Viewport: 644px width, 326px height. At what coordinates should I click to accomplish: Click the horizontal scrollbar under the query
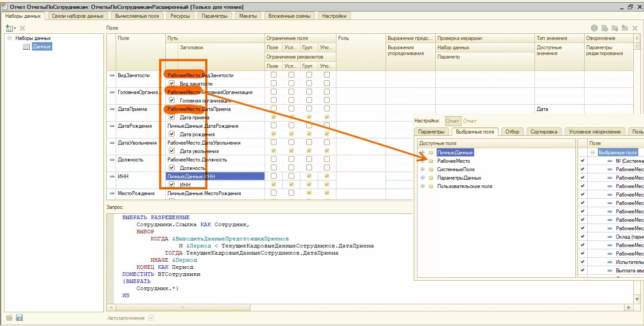pos(372,307)
